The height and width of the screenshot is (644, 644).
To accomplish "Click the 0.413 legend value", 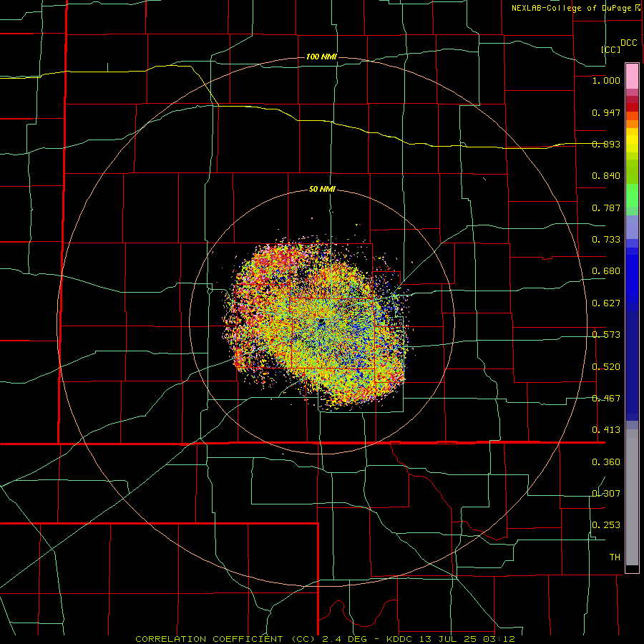I will (606, 430).
